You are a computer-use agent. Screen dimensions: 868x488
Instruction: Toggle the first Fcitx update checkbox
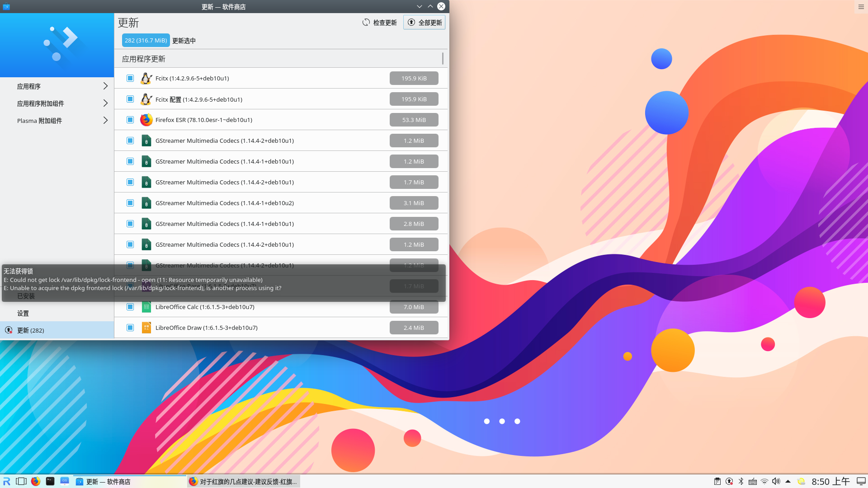(x=130, y=78)
